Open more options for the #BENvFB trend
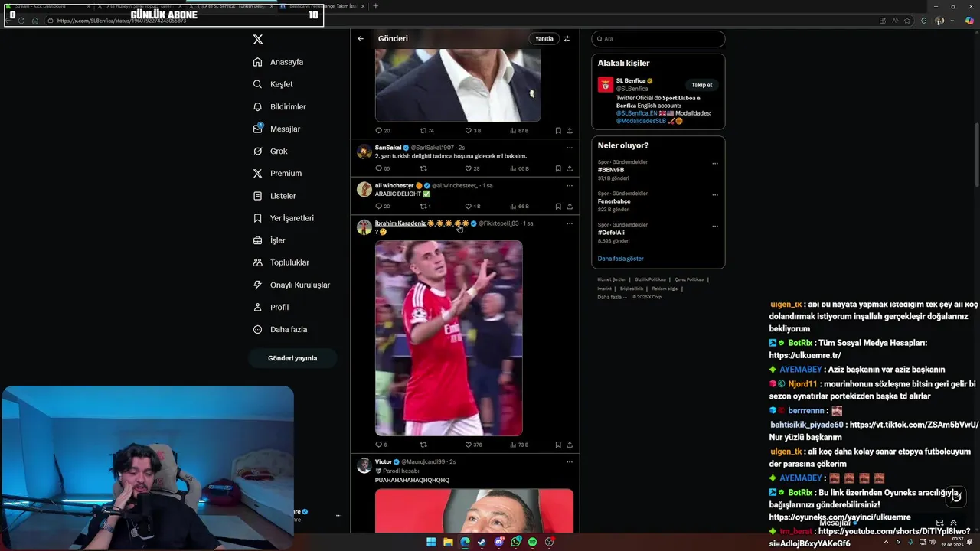 [x=715, y=163]
